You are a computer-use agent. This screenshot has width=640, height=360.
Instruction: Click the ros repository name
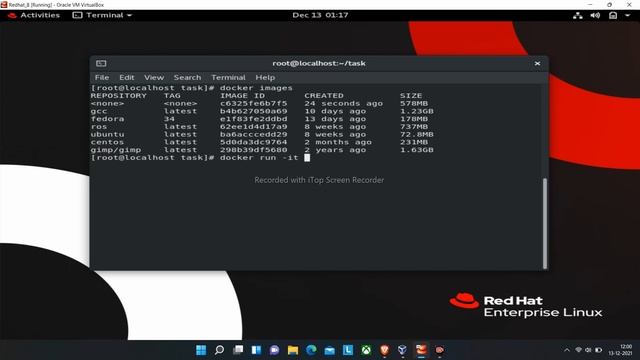tap(99, 127)
